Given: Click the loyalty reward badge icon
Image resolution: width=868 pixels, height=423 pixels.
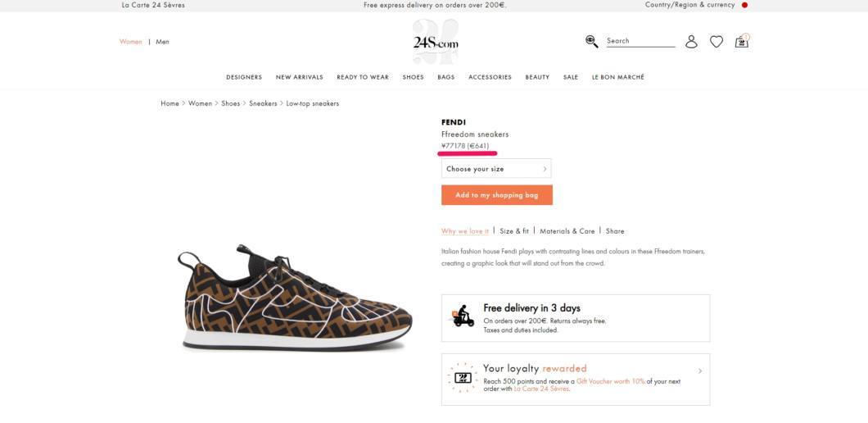Looking at the screenshot, I should [x=463, y=378].
